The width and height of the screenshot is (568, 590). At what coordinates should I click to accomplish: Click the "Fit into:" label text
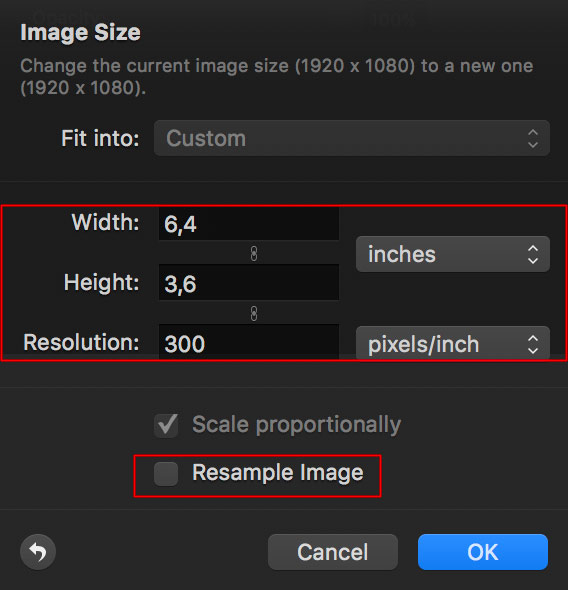(x=100, y=138)
